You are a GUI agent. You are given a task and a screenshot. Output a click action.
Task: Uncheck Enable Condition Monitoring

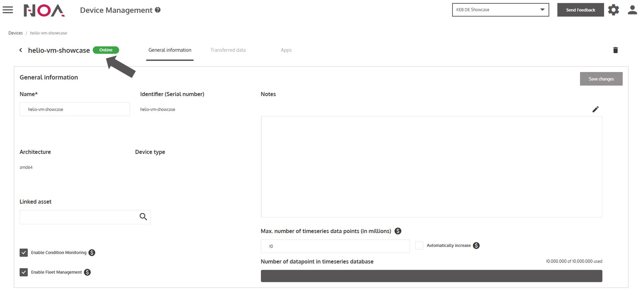click(x=24, y=253)
